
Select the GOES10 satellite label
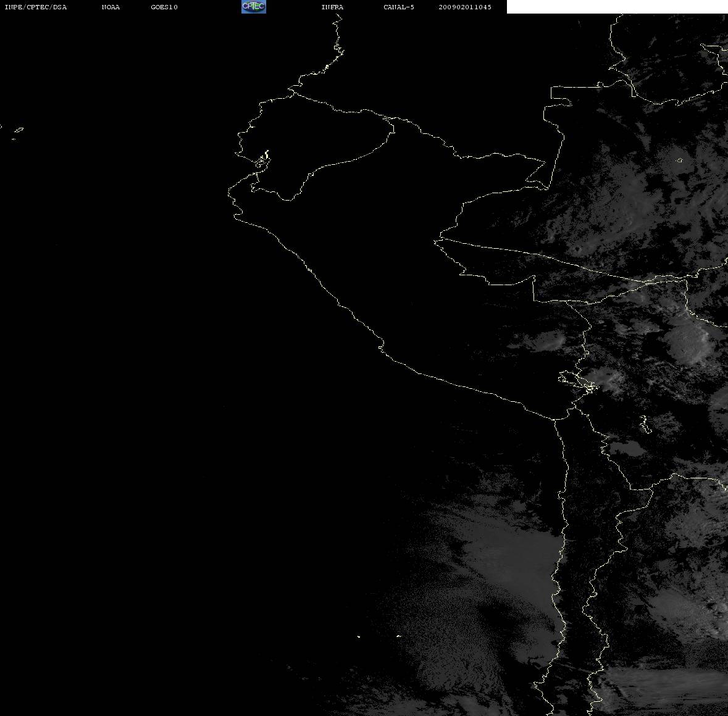tap(164, 7)
